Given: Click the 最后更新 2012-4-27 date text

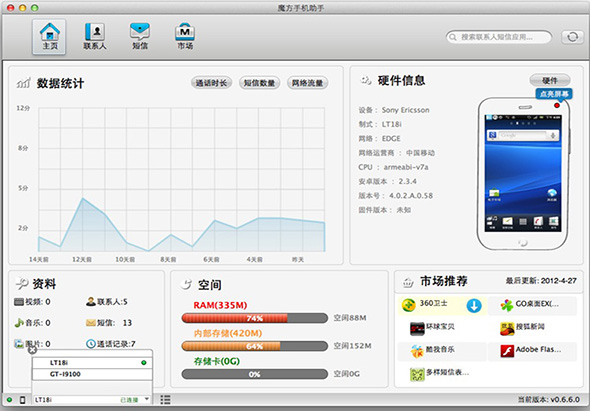Looking at the screenshot, I should [541, 281].
